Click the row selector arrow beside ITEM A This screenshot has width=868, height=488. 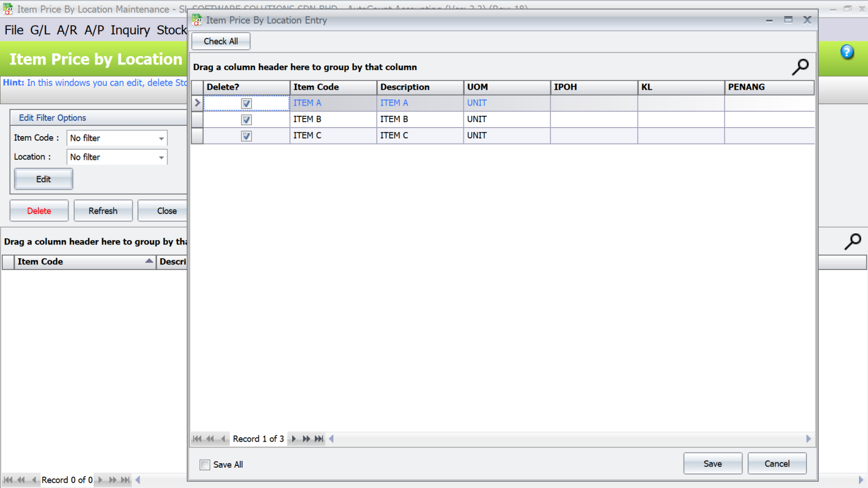(197, 103)
